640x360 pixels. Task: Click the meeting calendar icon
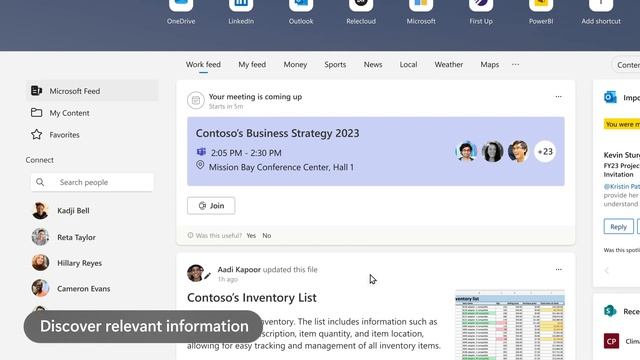coord(196,100)
